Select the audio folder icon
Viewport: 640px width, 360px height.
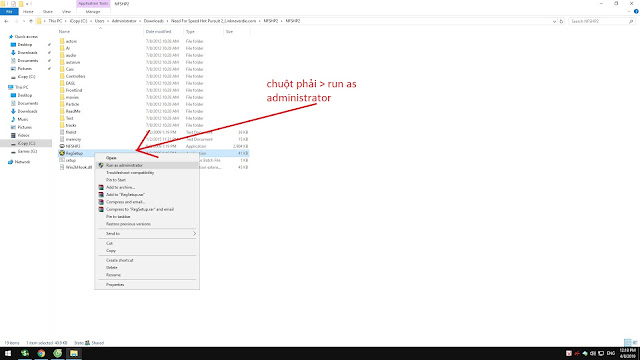point(62,55)
